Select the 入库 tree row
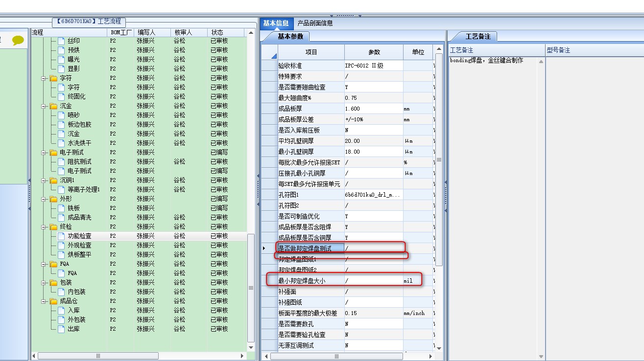644x361 pixels. click(139, 310)
